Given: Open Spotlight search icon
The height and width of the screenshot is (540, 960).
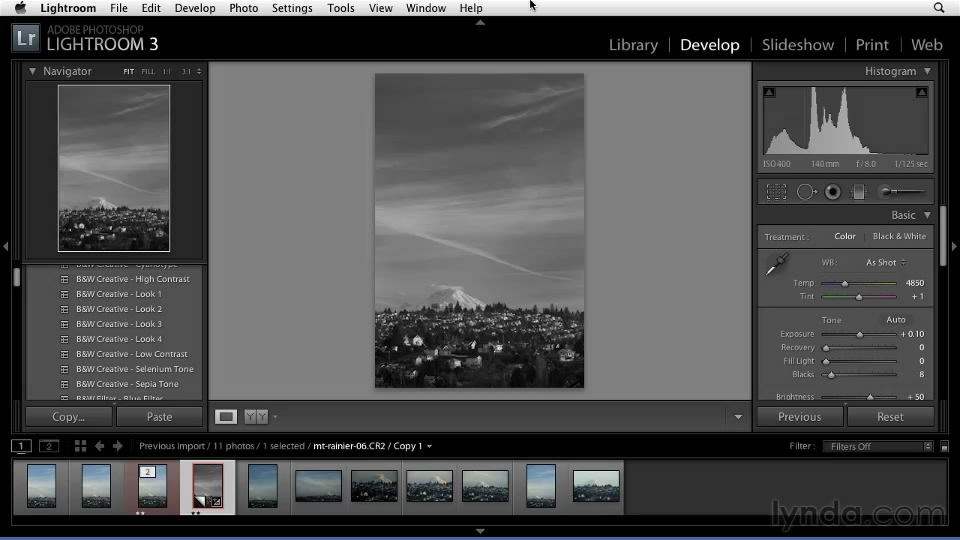Looking at the screenshot, I should [x=939, y=8].
